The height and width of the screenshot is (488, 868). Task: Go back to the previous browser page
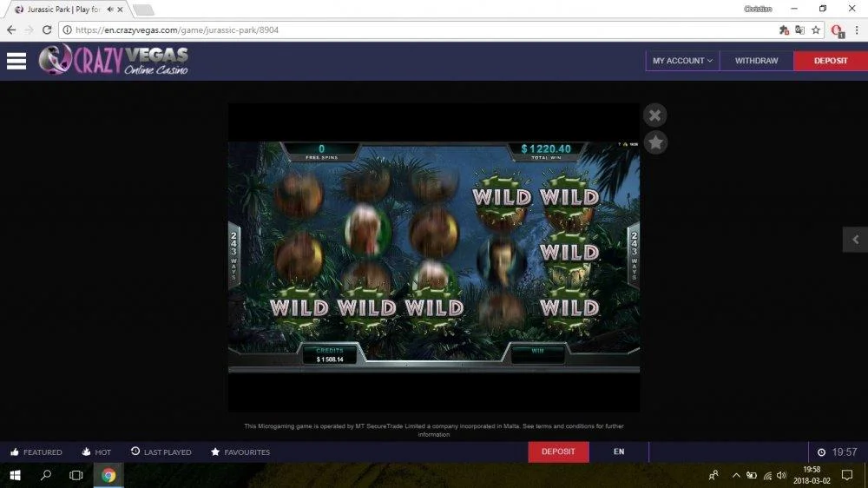tap(11, 30)
